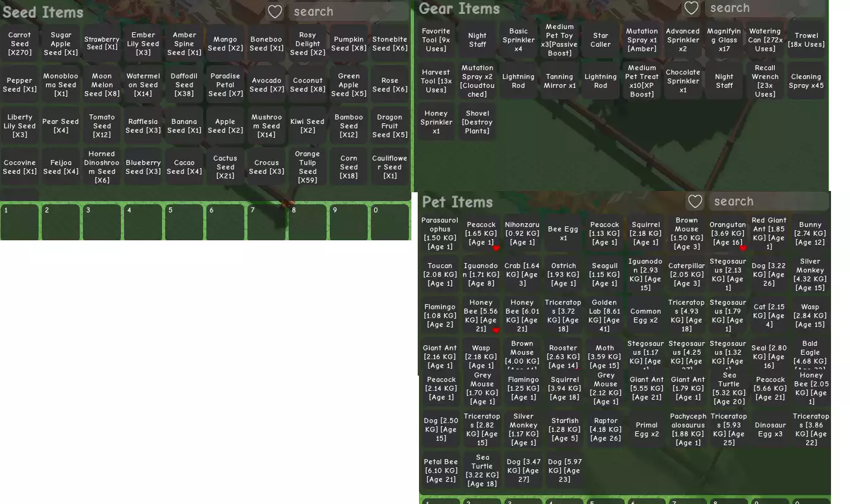Equip the Recall Wrench [23x Uses]
The image size is (850, 504).
(x=765, y=81)
